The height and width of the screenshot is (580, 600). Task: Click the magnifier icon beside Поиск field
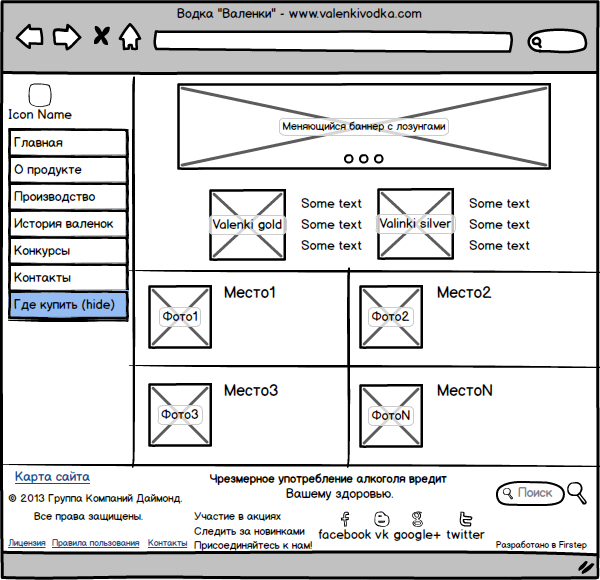(577, 493)
